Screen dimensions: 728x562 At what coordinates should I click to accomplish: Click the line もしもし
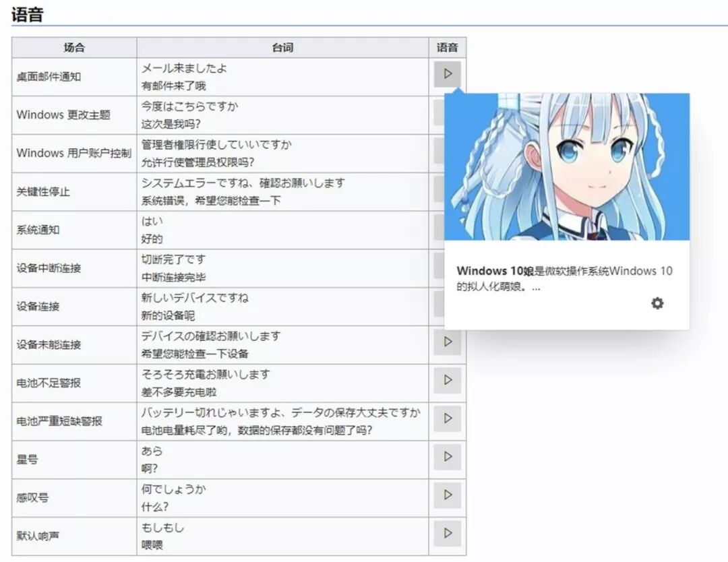162,527
